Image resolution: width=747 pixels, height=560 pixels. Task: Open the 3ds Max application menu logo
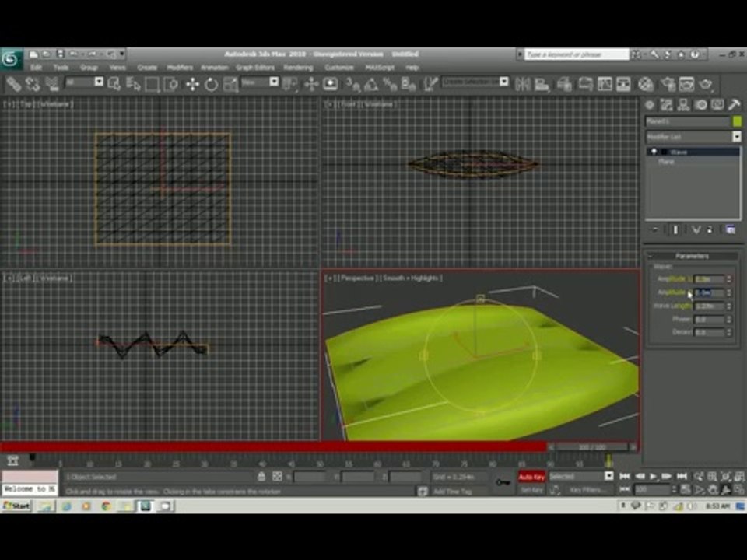coord(10,59)
